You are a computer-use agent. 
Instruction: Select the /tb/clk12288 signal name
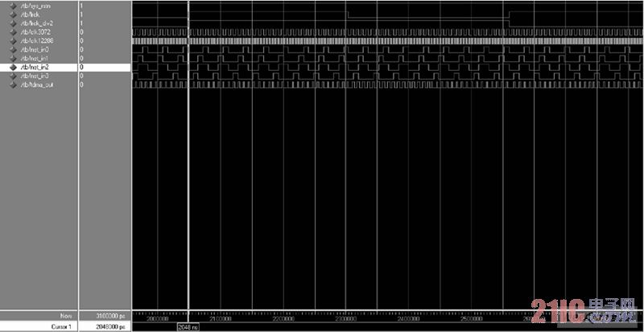click(36, 41)
